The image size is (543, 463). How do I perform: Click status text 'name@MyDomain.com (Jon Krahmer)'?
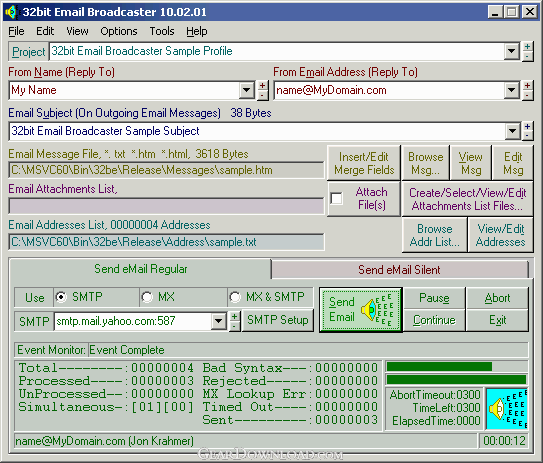pos(104,441)
